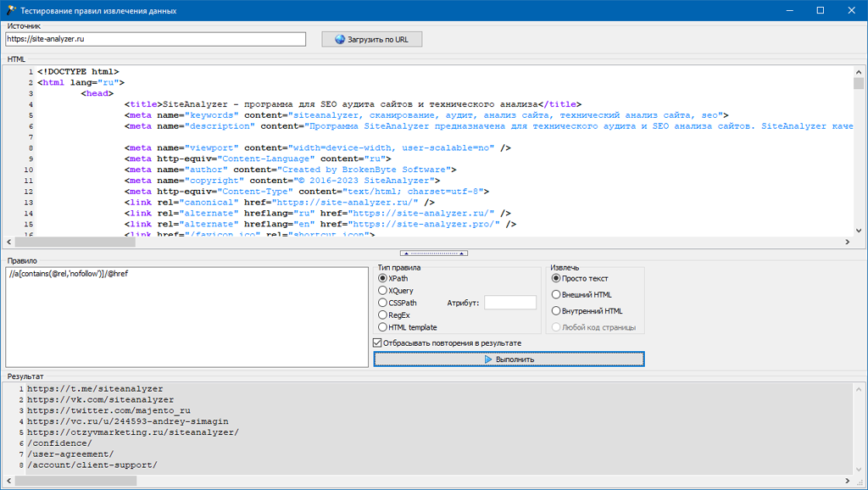Click the result line https://vk.com/siteanalyzer
Screen dimensions: 868x490
[x=100, y=400]
